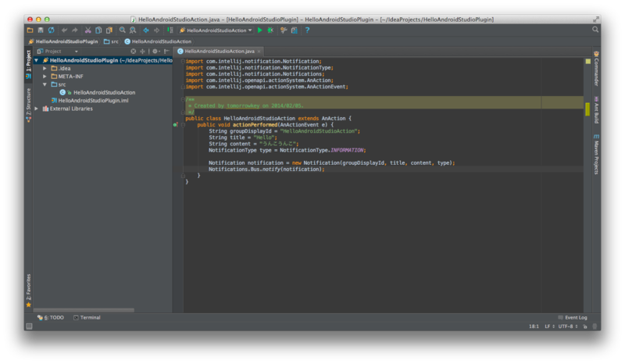Collapse the HelloAndroidStudioPlugin root node

click(x=36, y=61)
